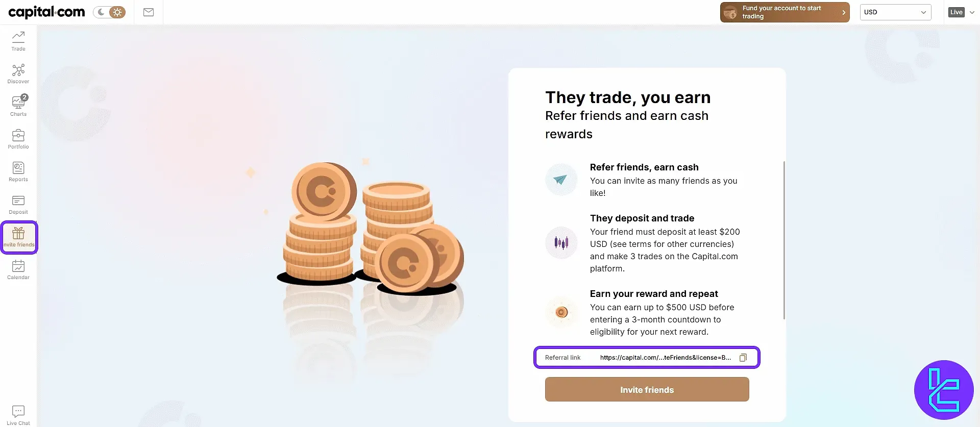Open the Trade section in sidebar
The image size is (980, 427).
point(18,41)
